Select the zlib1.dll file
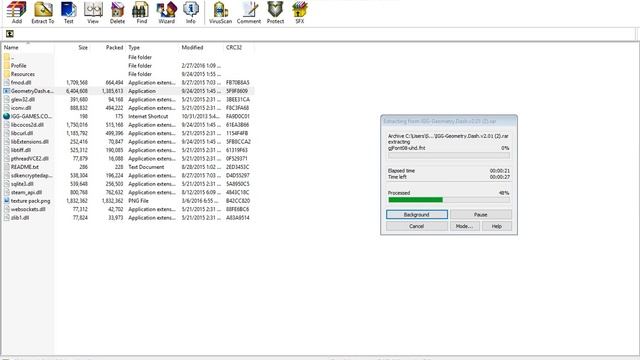Screen dimensions: 640x360 (129, 218)
